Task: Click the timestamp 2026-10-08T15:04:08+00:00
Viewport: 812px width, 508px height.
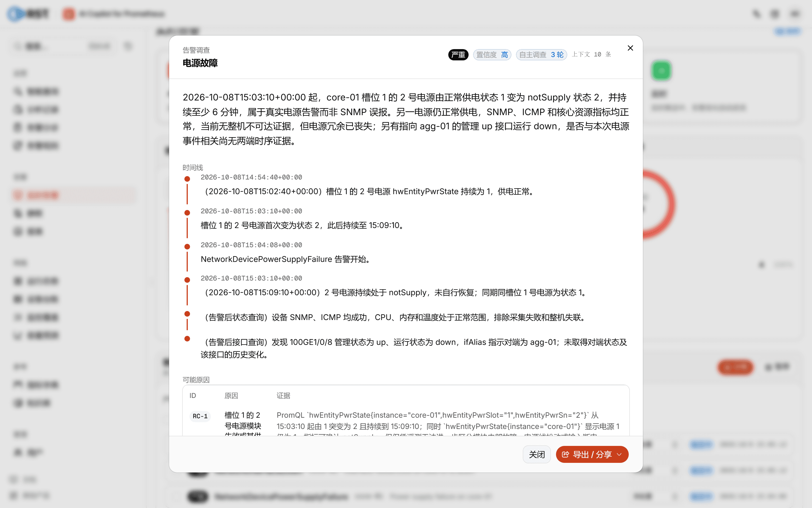Action: click(x=251, y=245)
